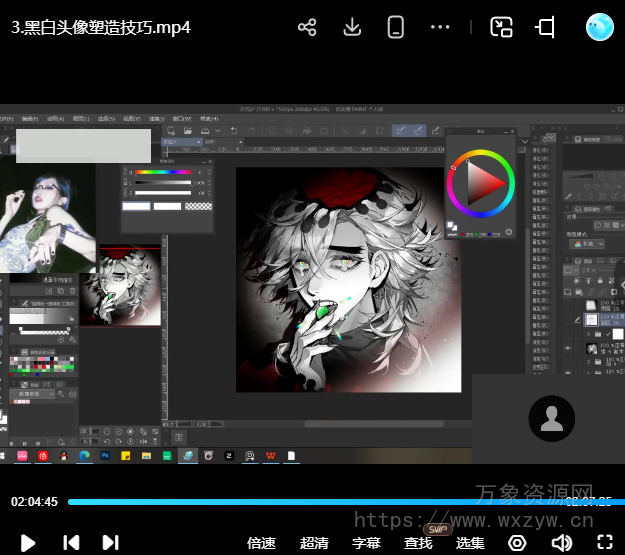
Task: Click the crop frame icon in top bar
Action: 546,27
